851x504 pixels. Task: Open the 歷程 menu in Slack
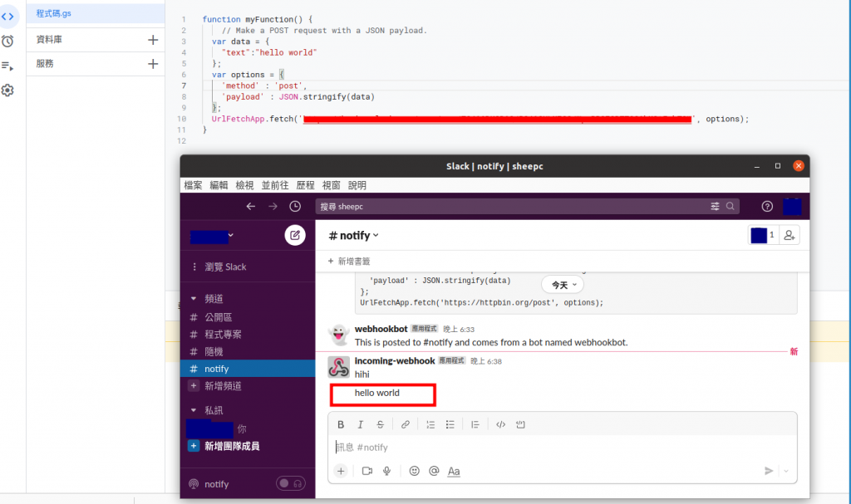point(305,185)
